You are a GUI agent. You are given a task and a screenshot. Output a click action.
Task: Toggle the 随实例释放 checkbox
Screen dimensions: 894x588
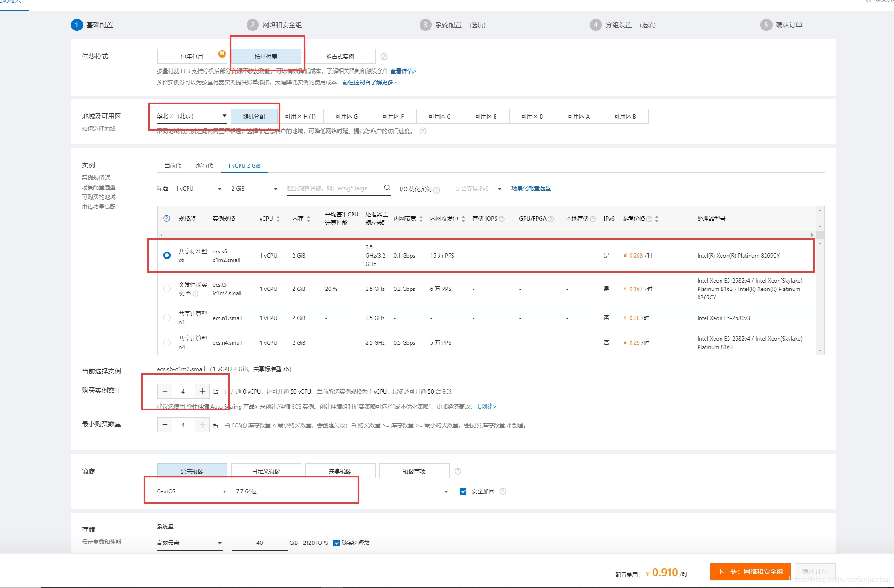(x=336, y=543)
